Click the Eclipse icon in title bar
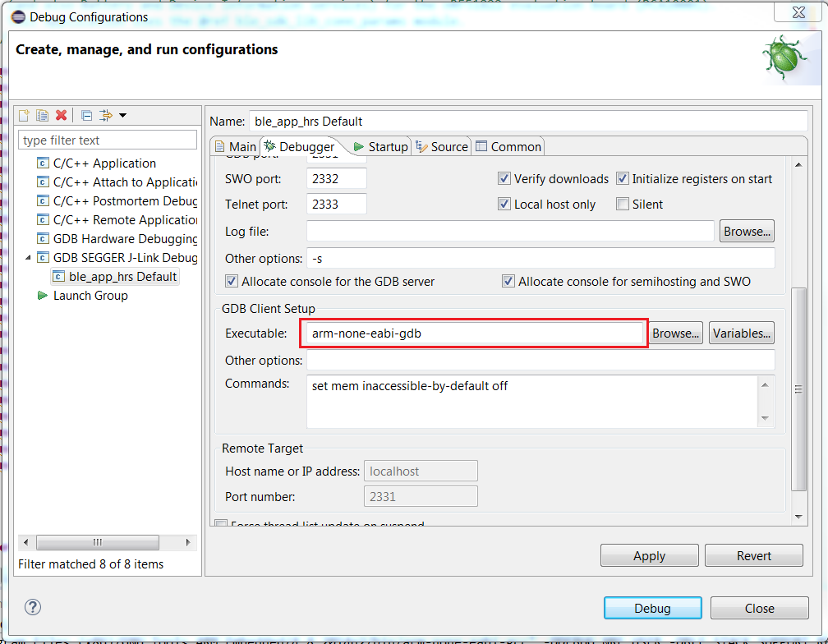The height and width of the screenshot is (644, 828). (x=18, y=17)
